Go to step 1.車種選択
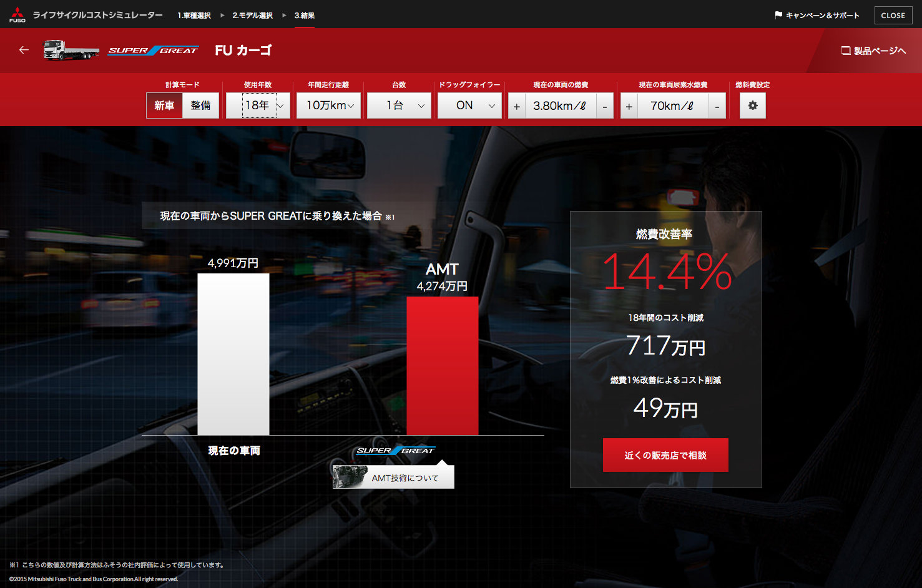 tap(194, 16)
